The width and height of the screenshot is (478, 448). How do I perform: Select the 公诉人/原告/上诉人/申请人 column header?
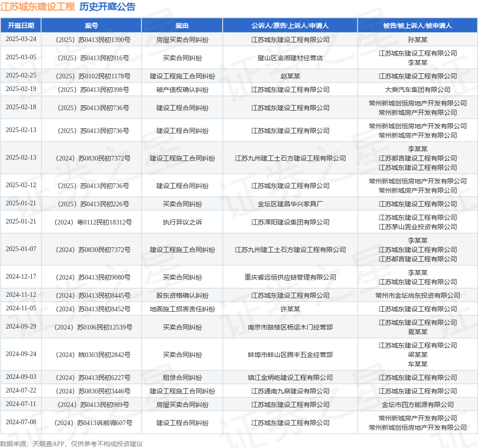tap(290, 26)
